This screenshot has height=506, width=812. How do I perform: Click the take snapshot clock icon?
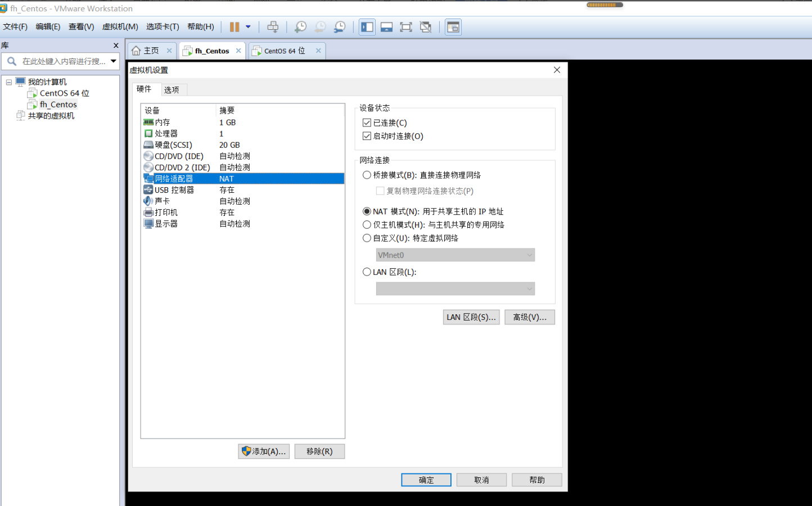301,27
